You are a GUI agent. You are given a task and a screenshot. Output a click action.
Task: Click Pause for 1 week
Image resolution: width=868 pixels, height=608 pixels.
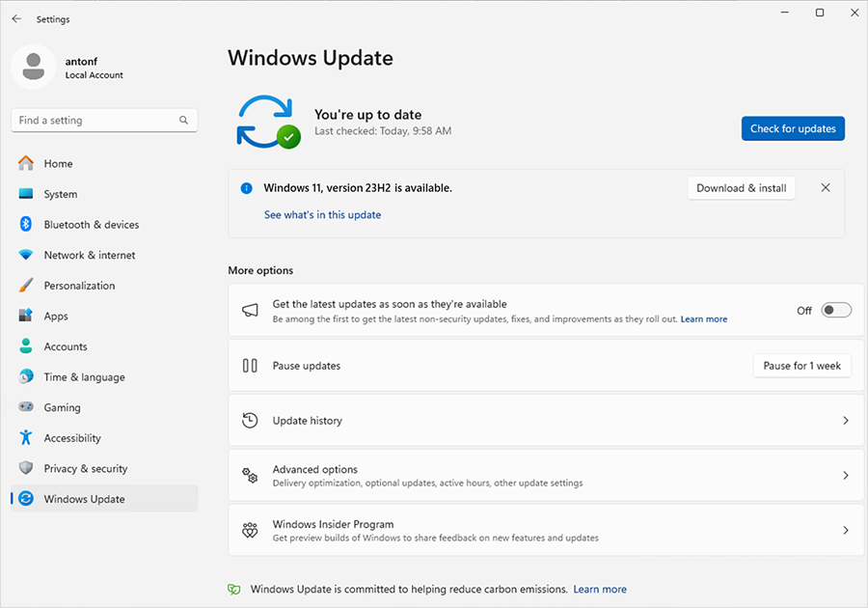pyautogui.click(x=801, y=365)
